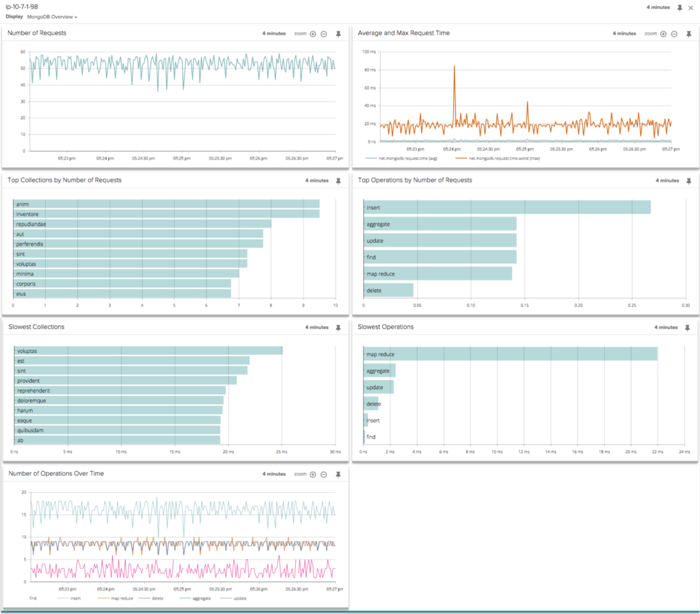
Task: Pin the Slowest Collections chart
Action: click(x=337, y=327)
